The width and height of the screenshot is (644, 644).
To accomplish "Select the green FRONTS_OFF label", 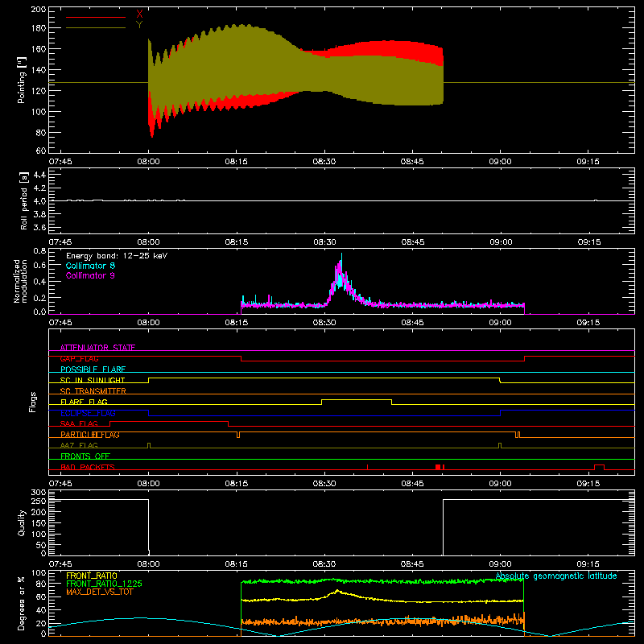I will 85,456.
